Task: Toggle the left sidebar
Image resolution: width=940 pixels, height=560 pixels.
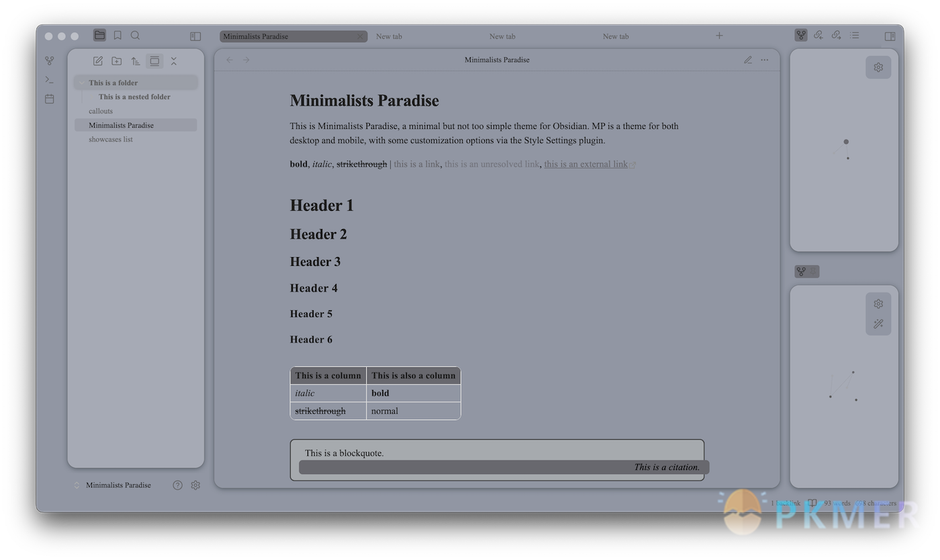Action: pos(195,36)
